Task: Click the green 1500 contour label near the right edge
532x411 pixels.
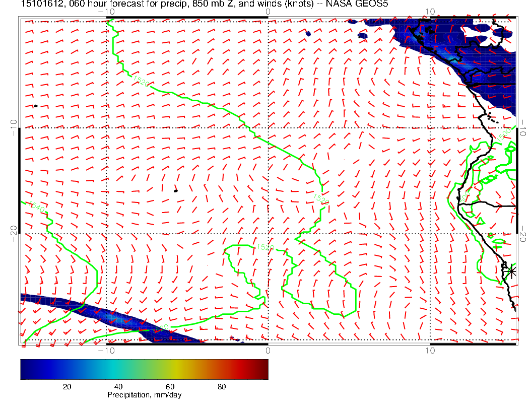Action: coord(503,134)
